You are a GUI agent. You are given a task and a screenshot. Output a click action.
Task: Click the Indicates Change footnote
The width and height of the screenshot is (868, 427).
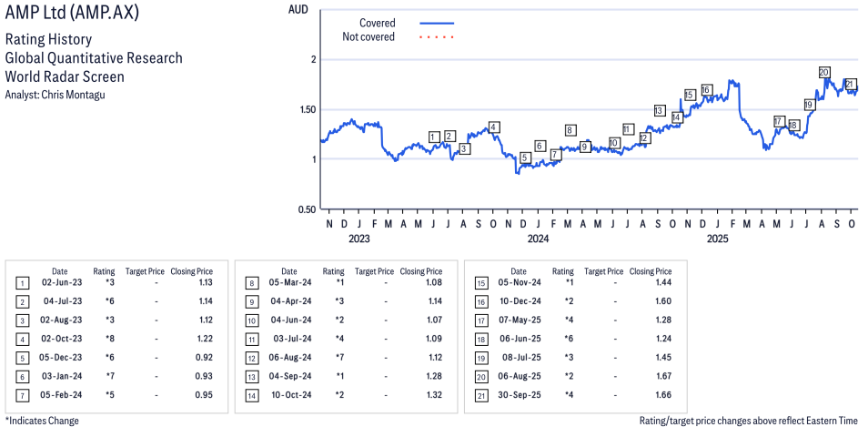(41, 421)
